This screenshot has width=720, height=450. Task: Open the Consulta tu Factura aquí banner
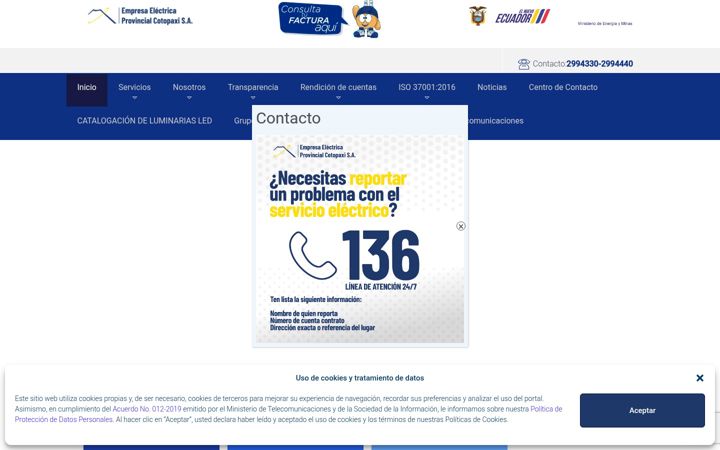(x=312, y=18)
